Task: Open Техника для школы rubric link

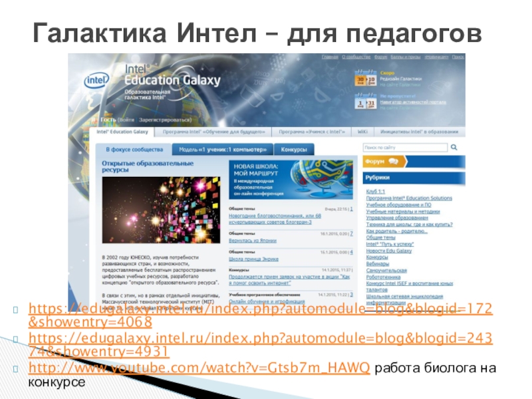Action: (x=410, y=224)
